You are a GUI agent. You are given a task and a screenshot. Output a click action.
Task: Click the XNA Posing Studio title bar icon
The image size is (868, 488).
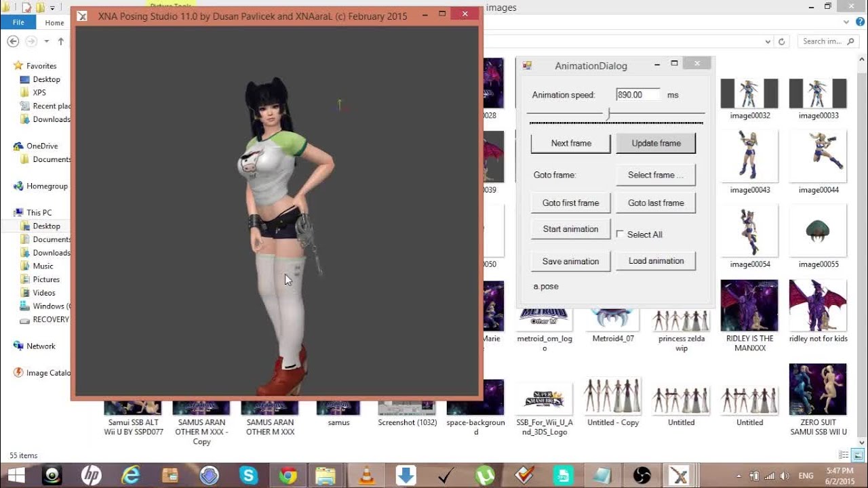(x=82, y=15)
